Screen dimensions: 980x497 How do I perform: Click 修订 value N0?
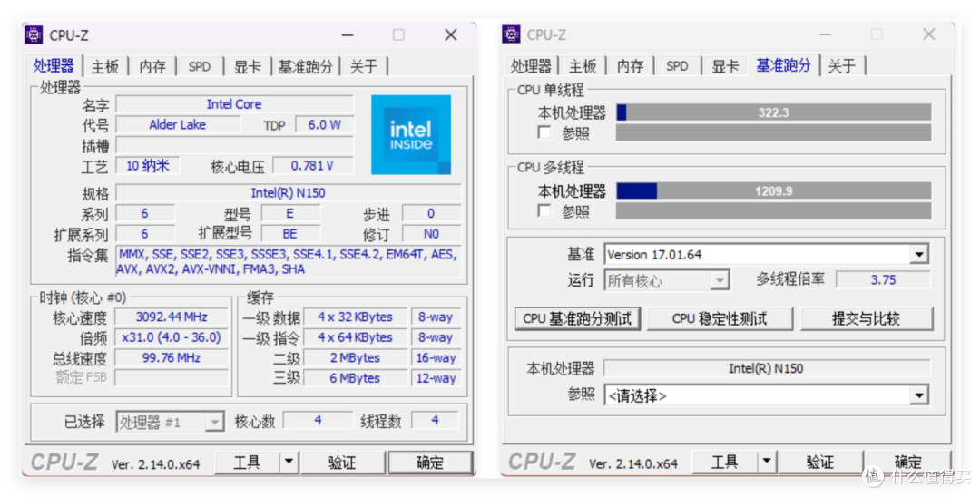pyautogui.click(x=431, y=234)
